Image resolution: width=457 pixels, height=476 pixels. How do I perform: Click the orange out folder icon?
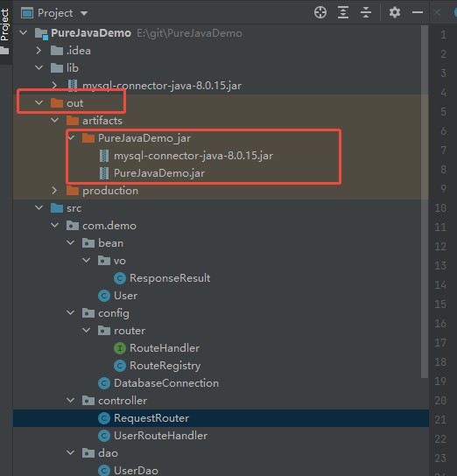click(57, 103)
